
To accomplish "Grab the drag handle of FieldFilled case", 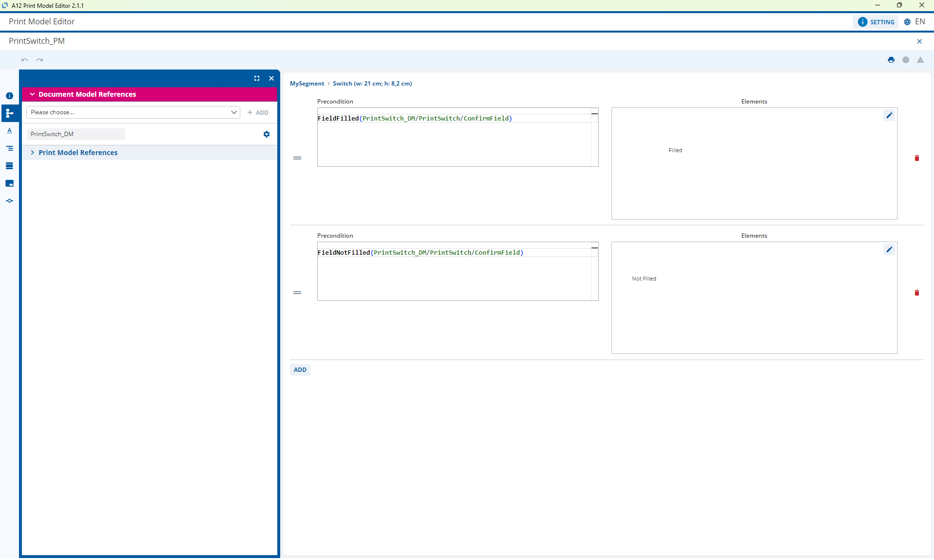I will coord(297,158).
